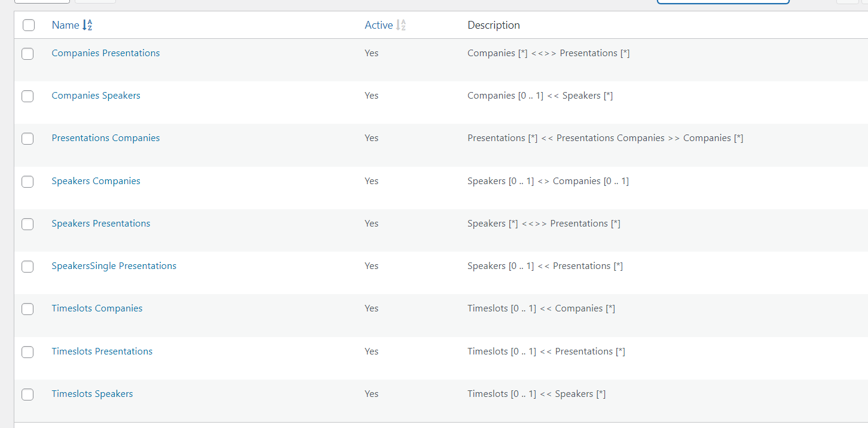Click the Name column header
868x428 pixels.
point(65,25)
